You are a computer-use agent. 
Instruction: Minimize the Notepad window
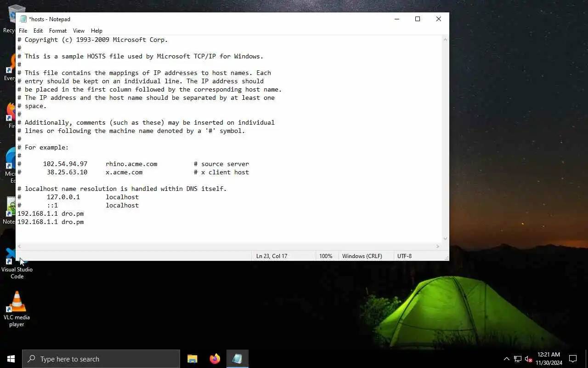tap(396, 19)
